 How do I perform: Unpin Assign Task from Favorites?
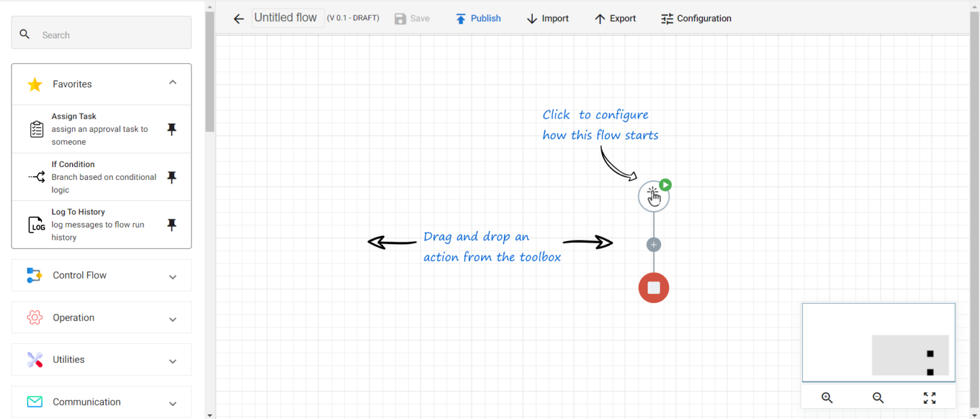(x=172, y=129)
